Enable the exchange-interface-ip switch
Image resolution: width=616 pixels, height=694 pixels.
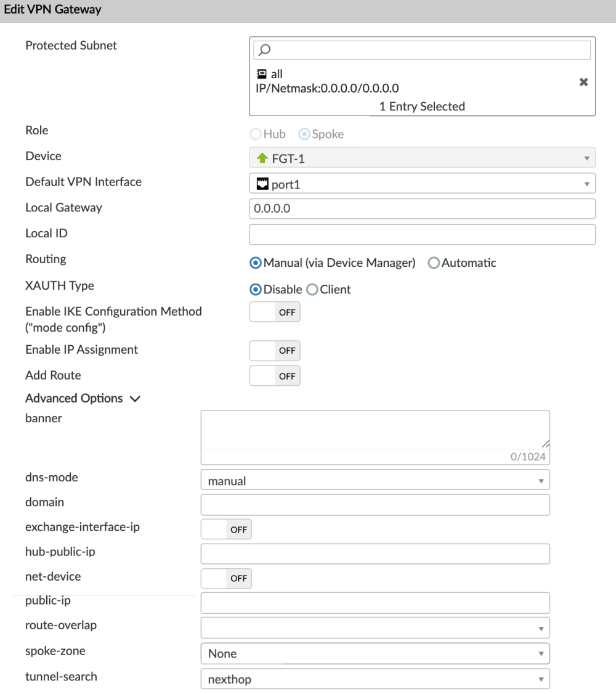click(x=226, y=529)
